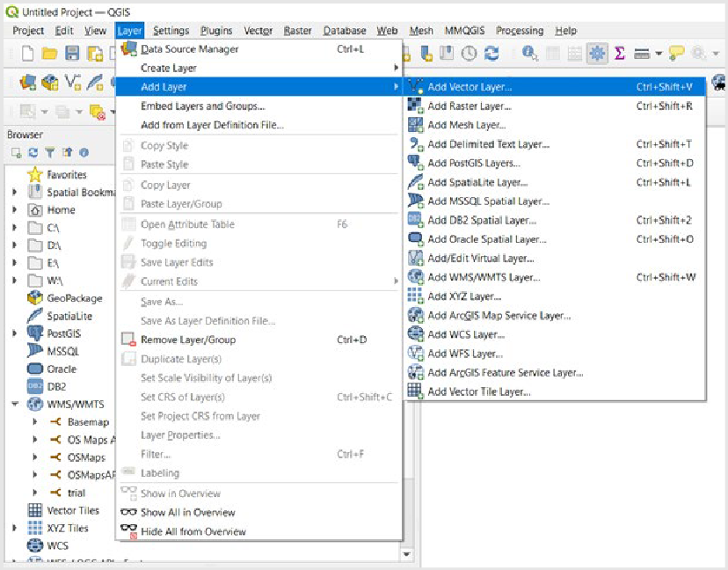Viewport: 728px width, 570px height.
Task: Choose Add ArcGIS Map Service Layer
Action: point(556,316)
